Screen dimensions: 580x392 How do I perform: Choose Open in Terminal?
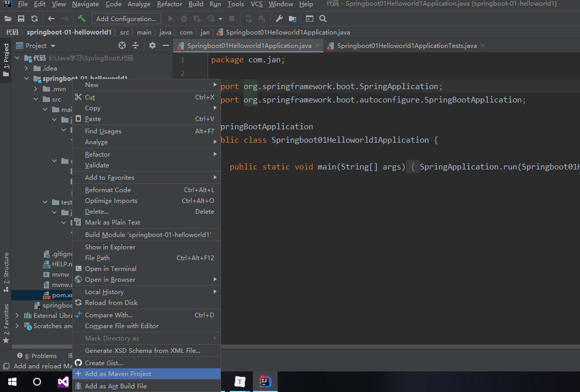(x=146, y=269)
